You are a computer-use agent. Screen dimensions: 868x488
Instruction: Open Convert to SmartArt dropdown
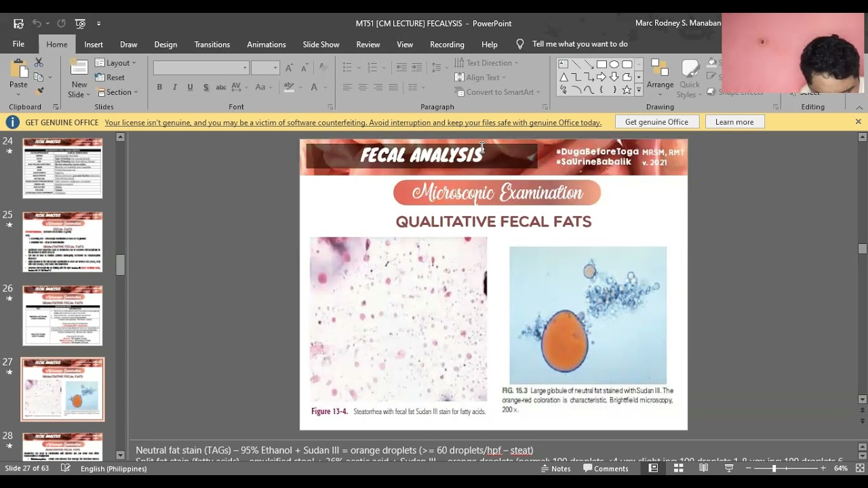pos(498,92)
